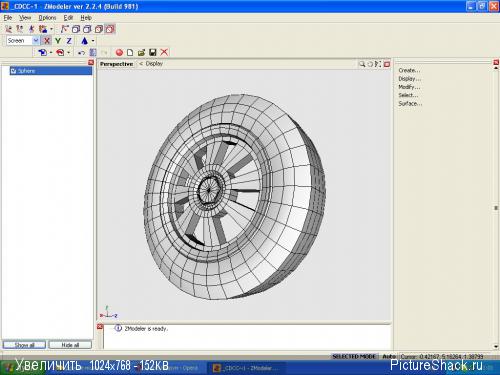Click commands panel scroll down arrow
The image size is (500, 375).
(496, 347)
